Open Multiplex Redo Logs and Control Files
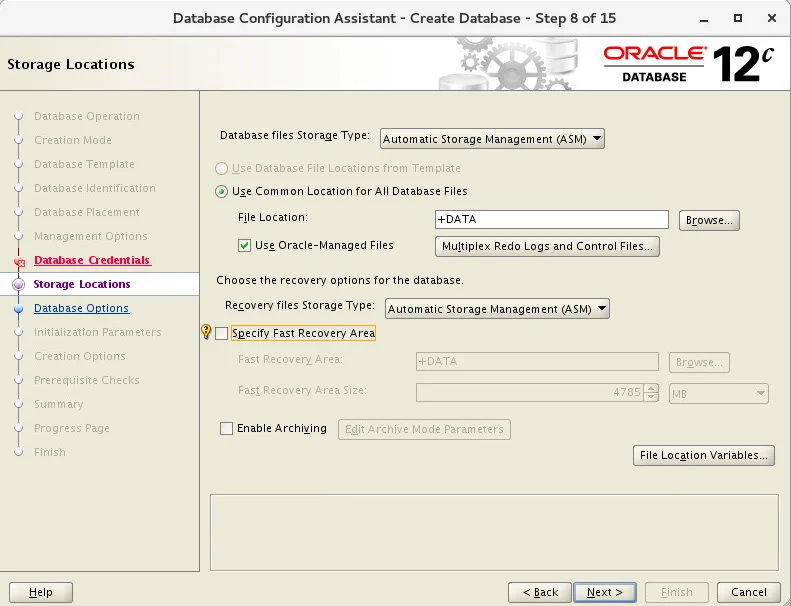Screen dimensions: 791x606 pos(547,246)
